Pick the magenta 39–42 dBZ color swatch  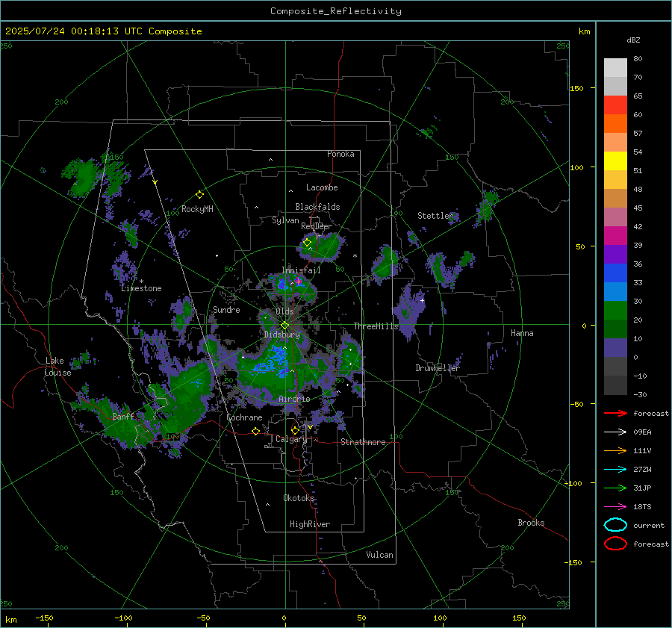click(x=615, y=236)
